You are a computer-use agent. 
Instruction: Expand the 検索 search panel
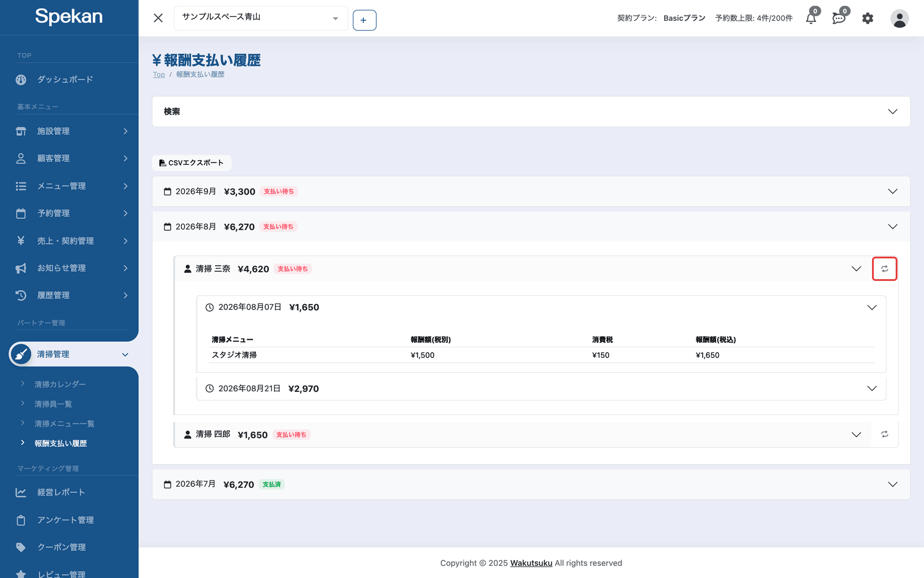tap(531, 112)
